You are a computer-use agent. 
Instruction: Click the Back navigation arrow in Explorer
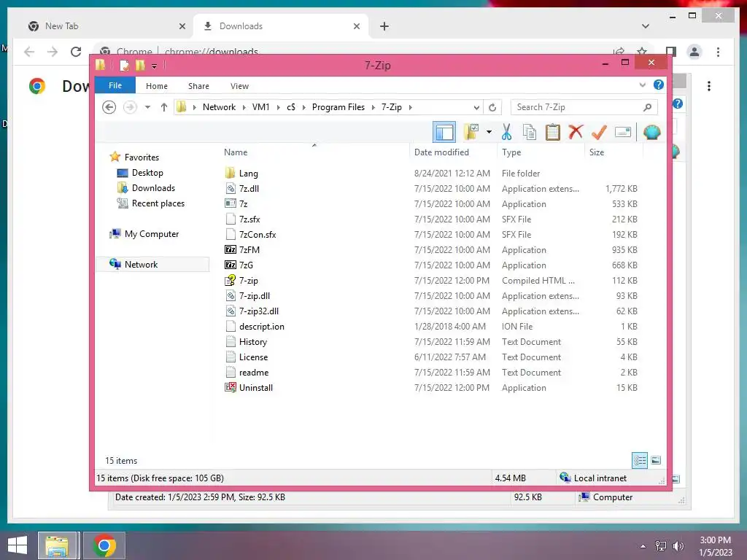click(x=109, y=107)
